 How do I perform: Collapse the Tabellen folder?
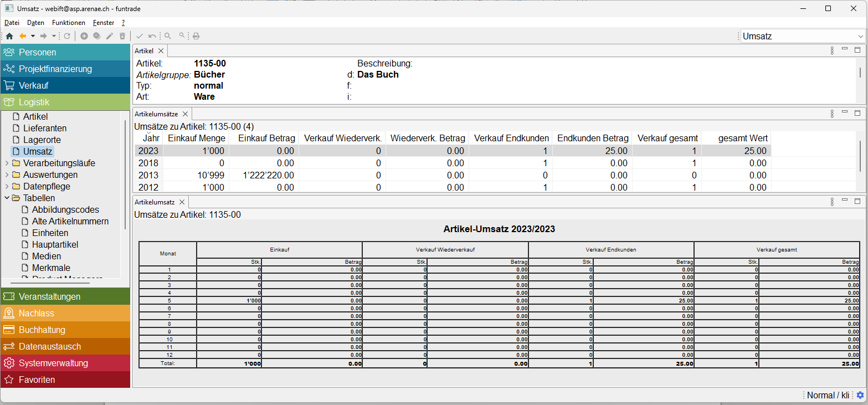[7, 198]
